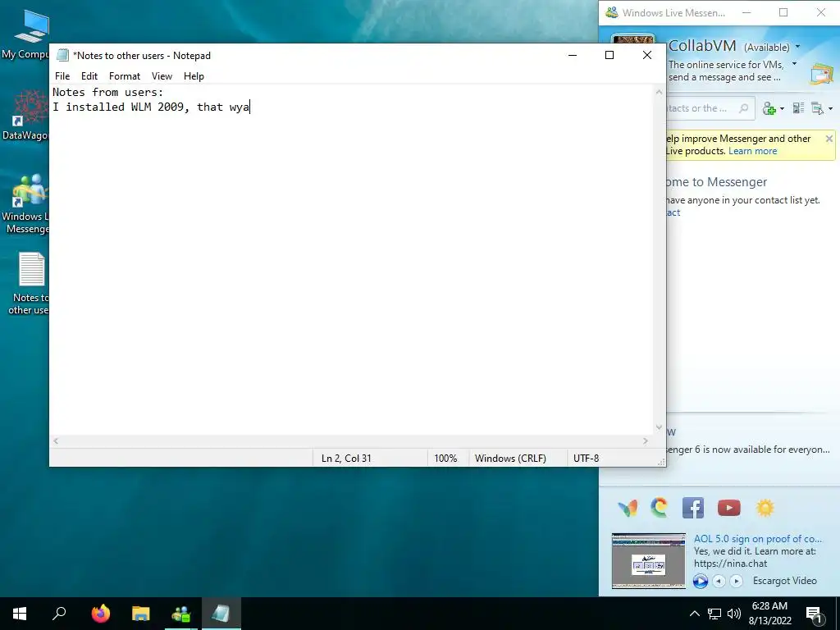Viewport: 840px width, 630px height.
Task: Click the magnifier icon in contact search
Action: [x=743, y=108]
